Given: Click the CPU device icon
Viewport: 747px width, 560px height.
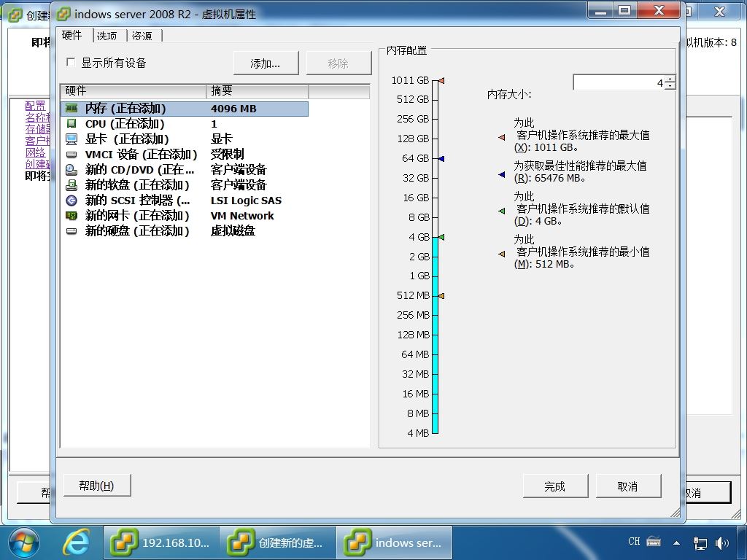Looking at the screenshot, I should click(x=71, y=124).
